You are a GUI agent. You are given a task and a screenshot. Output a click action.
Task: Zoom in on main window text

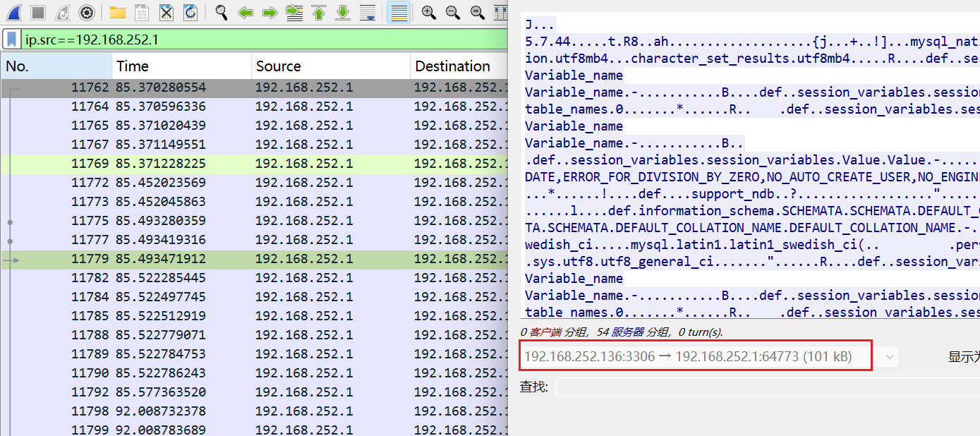(428, 12)
